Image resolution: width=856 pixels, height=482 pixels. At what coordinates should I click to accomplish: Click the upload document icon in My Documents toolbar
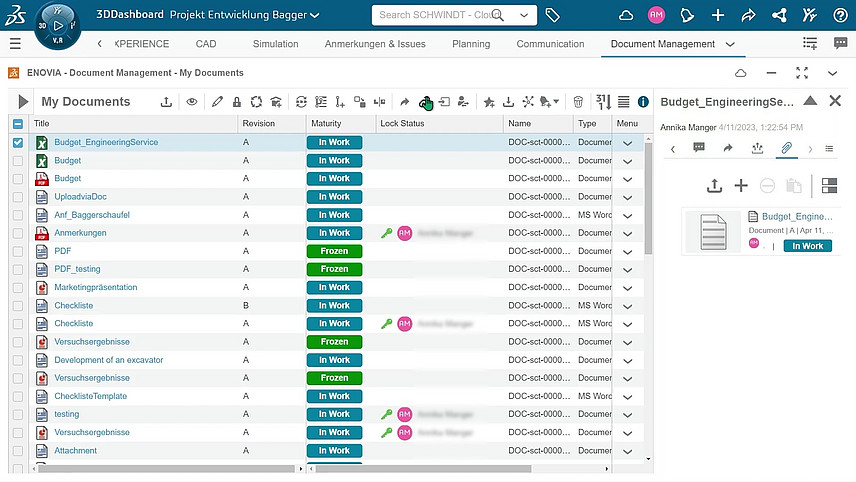click(x=167, y=102)
